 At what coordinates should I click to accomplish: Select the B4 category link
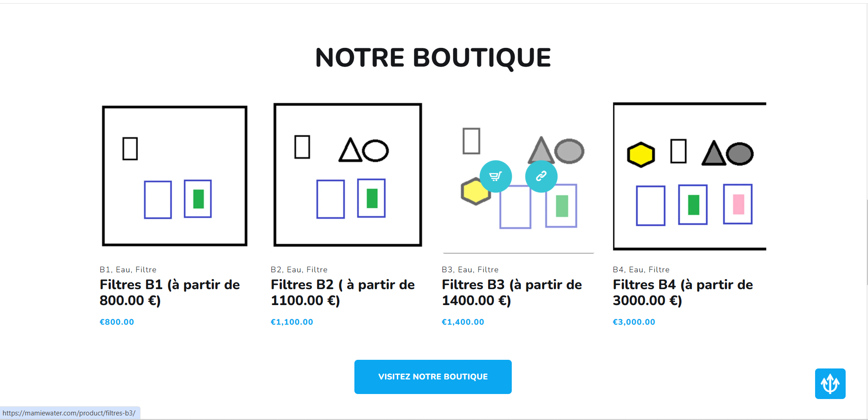point(618,270)
